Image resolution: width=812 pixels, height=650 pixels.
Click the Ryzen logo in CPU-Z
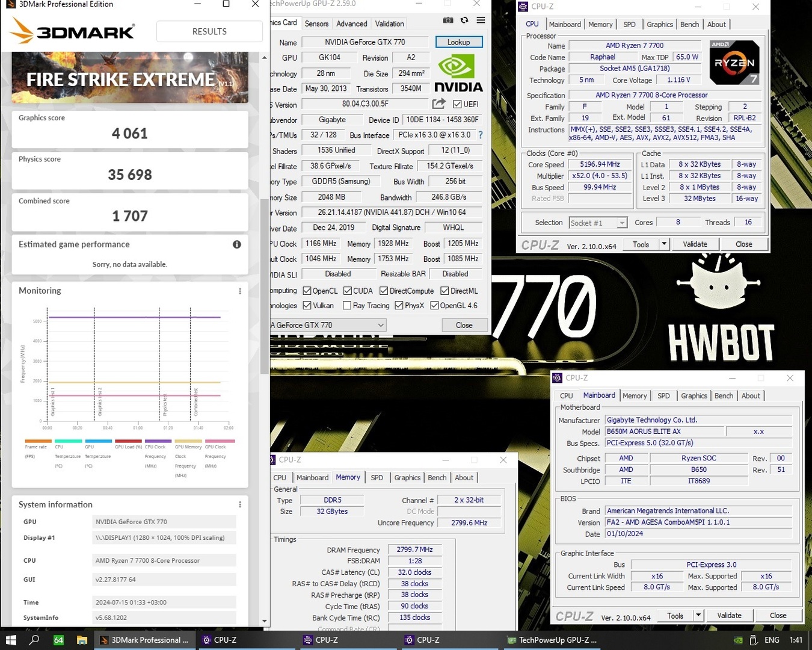point(734,62)
